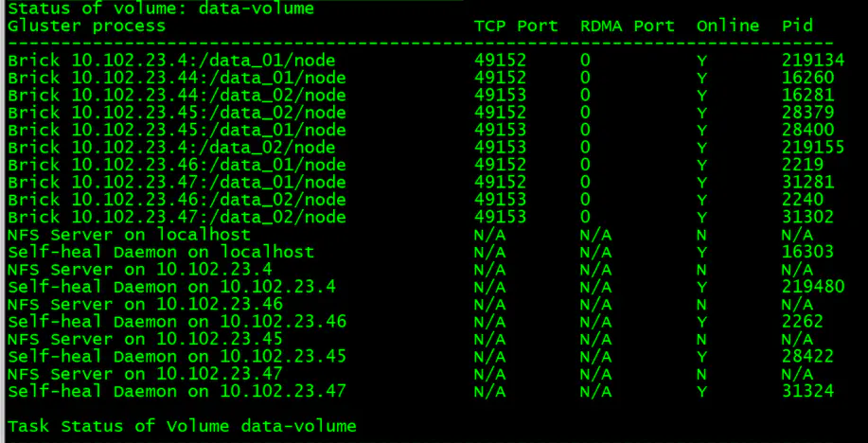Click the 'Pid' column header
This screenshot has width=868, height=443.
coord(797,26)
